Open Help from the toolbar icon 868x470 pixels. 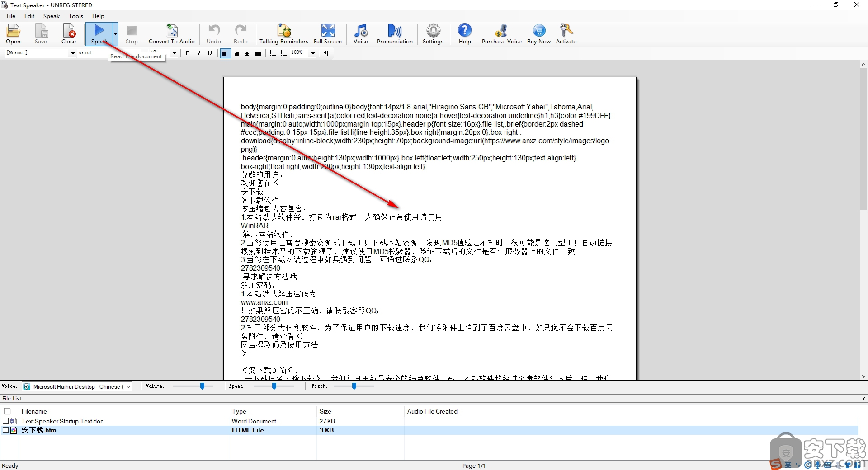pyautogui.click(x=465, y=34)
